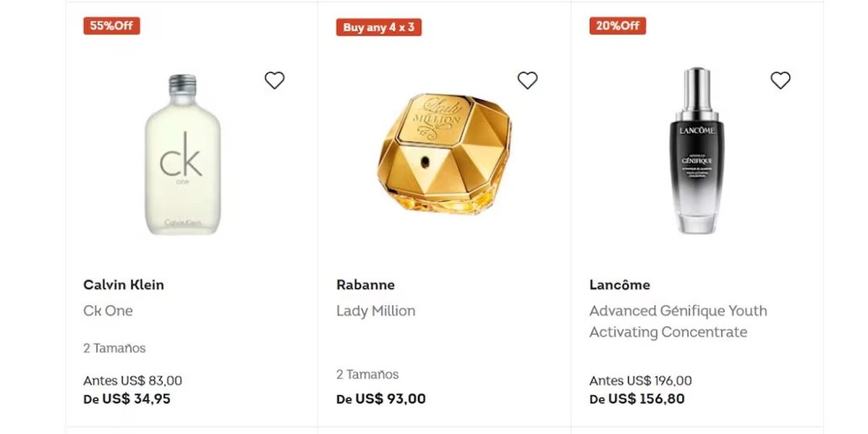Click the Lancôme price US$ 156,80

(645, 399)
